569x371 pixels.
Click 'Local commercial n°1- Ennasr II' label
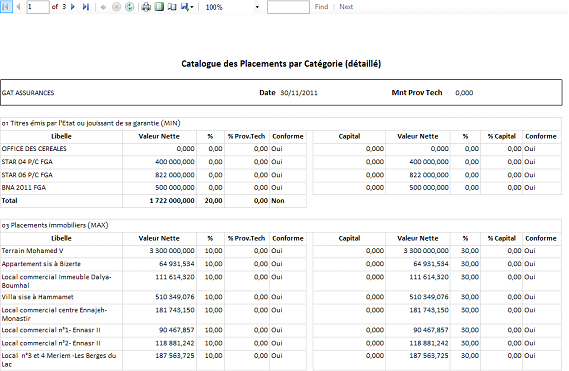[x=51, y=330]
